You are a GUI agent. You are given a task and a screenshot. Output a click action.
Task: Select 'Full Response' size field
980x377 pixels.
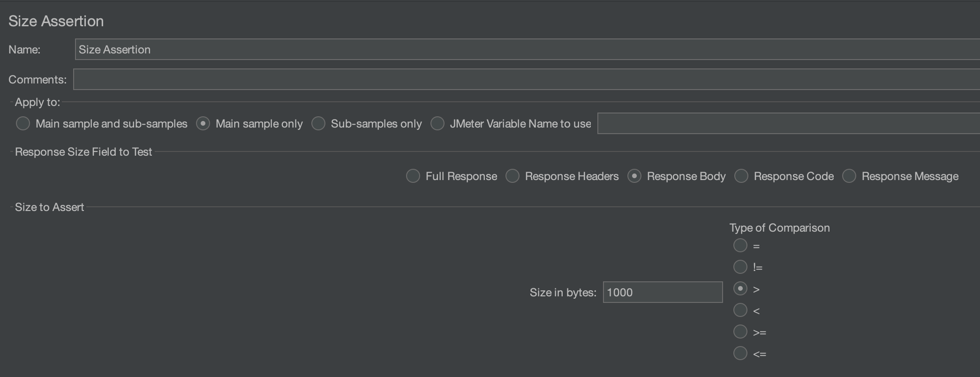coord(413,176)
